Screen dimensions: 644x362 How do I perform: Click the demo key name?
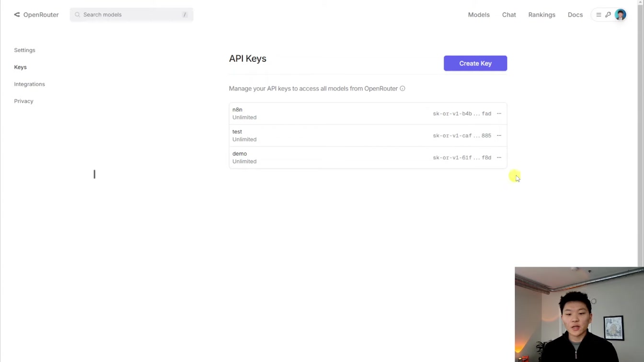tap(240, 154)
